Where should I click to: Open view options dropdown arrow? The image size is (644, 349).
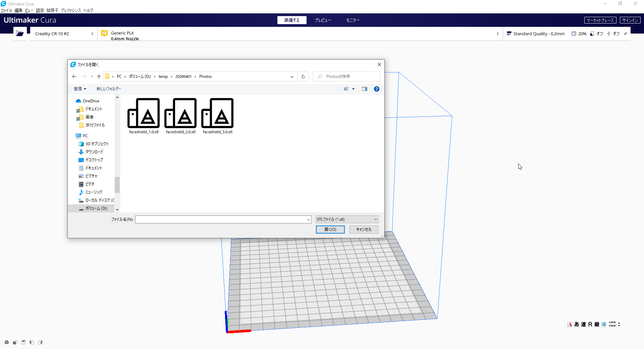pos(353,89)
